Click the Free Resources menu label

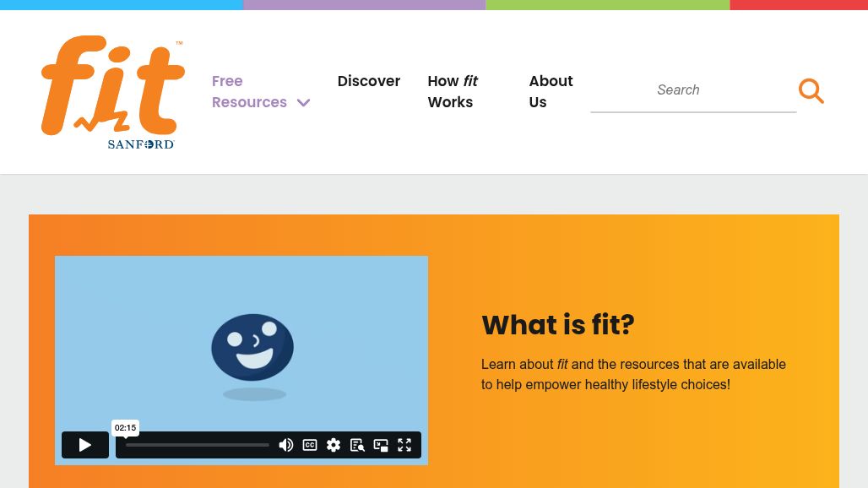[x=249, y=91]
